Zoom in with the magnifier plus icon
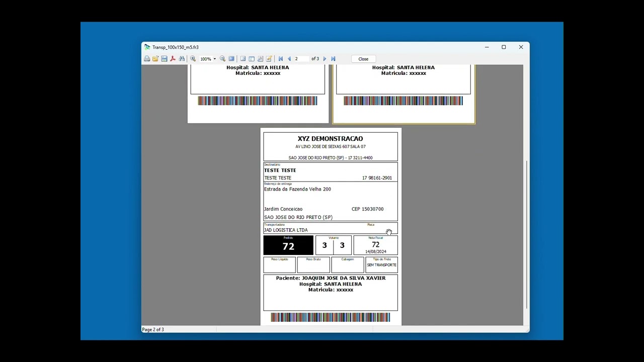The height and width of the screenshot is (362, 644). 193,59
